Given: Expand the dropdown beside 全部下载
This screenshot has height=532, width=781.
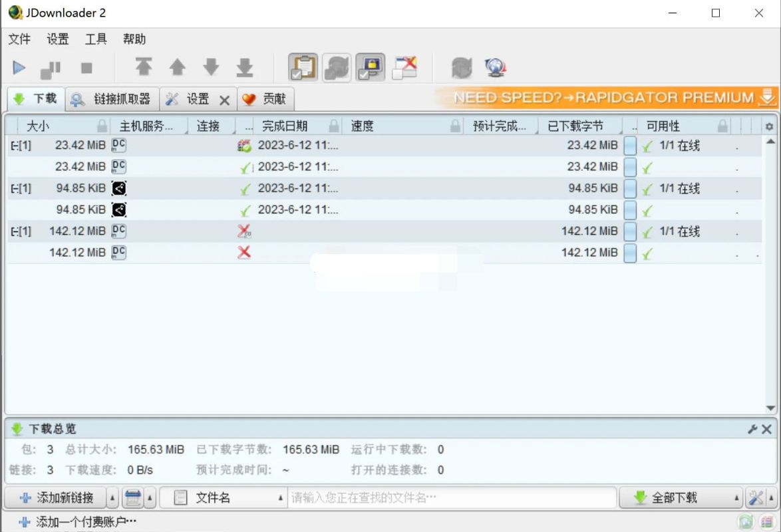Looking at the screenshot, I should pyautogui.click(x=736, y=497).
